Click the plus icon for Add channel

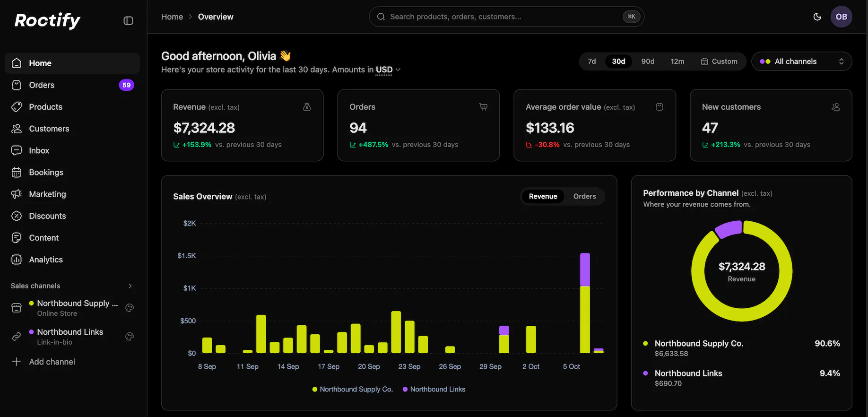pyautogui.click(x=17, y=362)
